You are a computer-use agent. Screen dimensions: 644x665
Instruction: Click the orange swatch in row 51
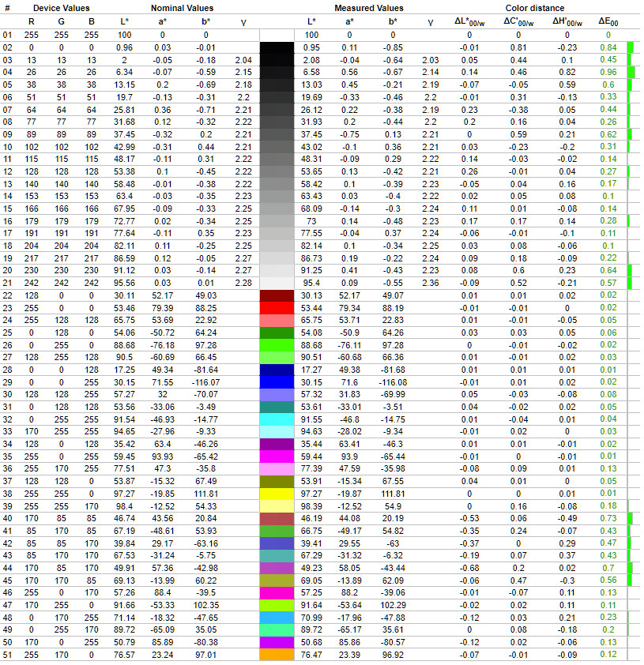(x=277, y=655)
